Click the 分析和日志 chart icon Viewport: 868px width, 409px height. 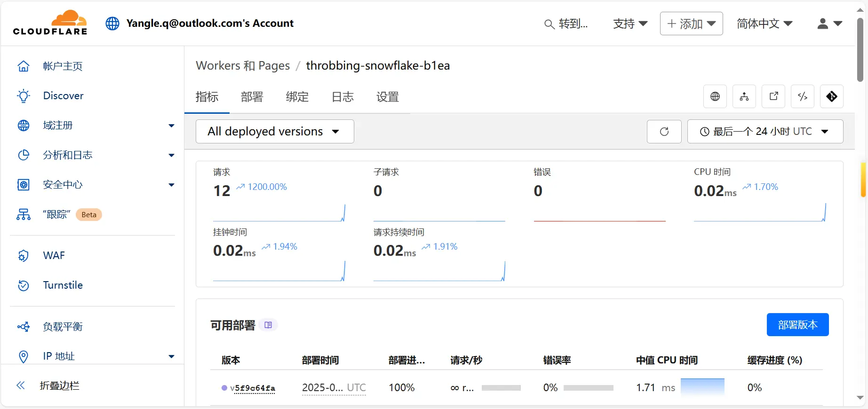click(x=24, y=155)
